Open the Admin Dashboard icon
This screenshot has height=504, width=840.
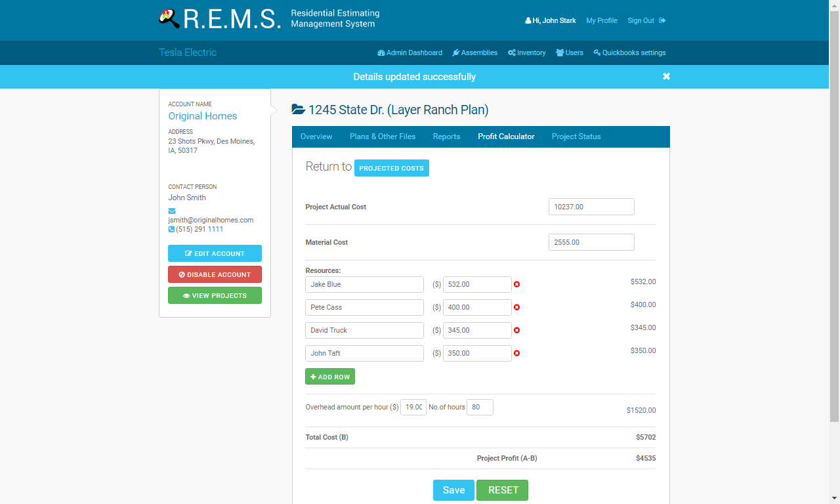click(380, 52)
